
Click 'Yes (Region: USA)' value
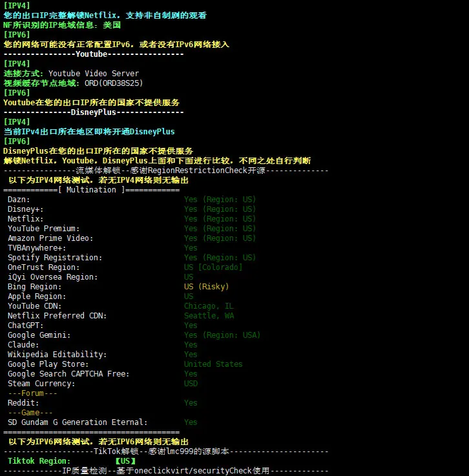pos(222,335)
